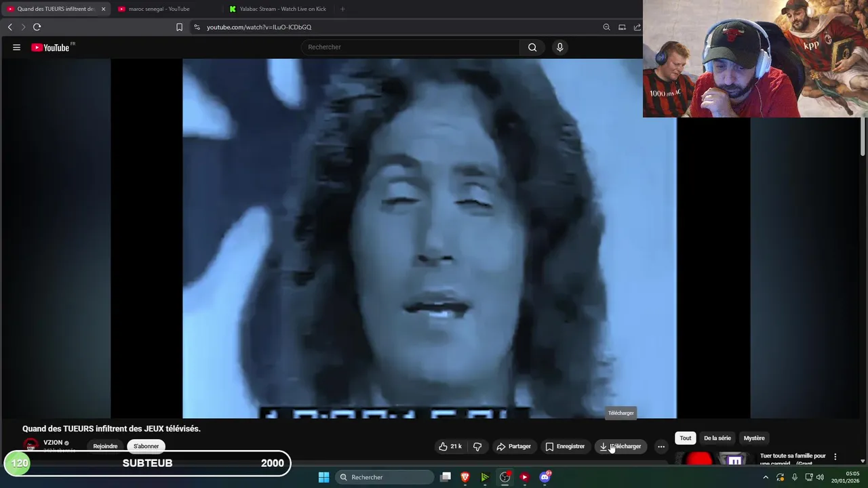
Task: Close the 'Quand des TUEURS' browser tab
Action: coord(103,9)
